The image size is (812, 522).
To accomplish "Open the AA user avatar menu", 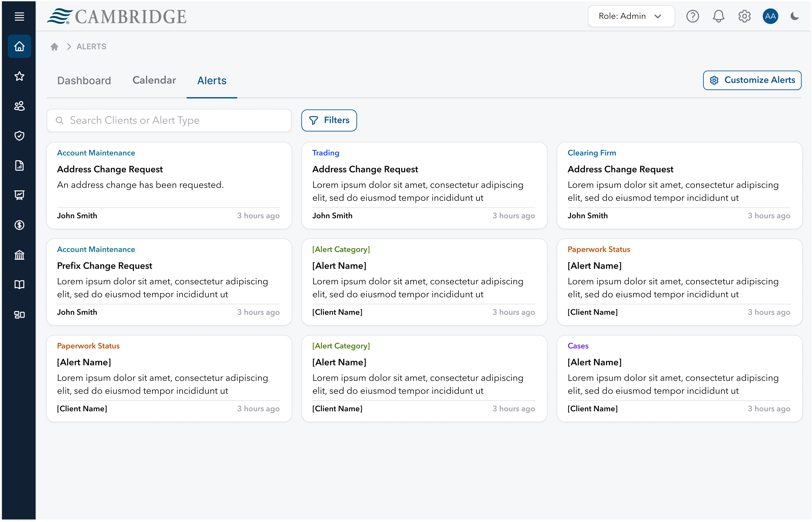I will click(x=770, y=16).
